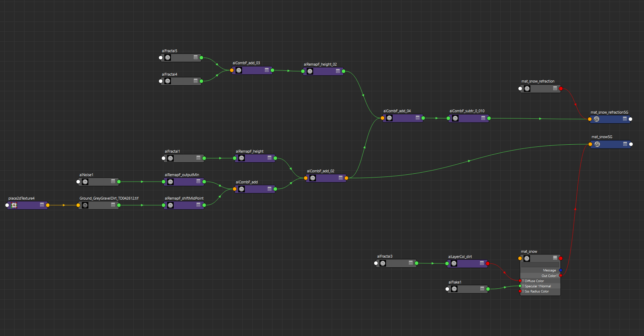644x336 pixels.
Task: Click the mat_snow shader swatch icon
Action: click(527, 259)
